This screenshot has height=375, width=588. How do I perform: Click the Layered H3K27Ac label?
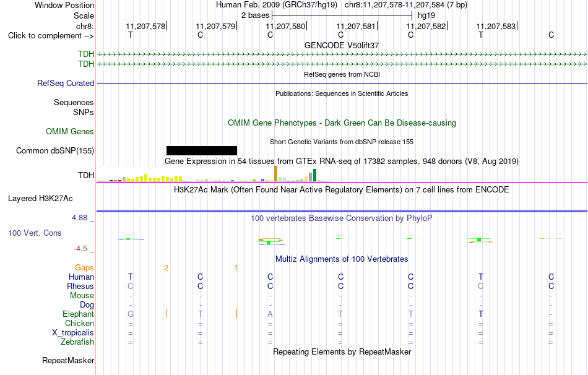(40, 199)
